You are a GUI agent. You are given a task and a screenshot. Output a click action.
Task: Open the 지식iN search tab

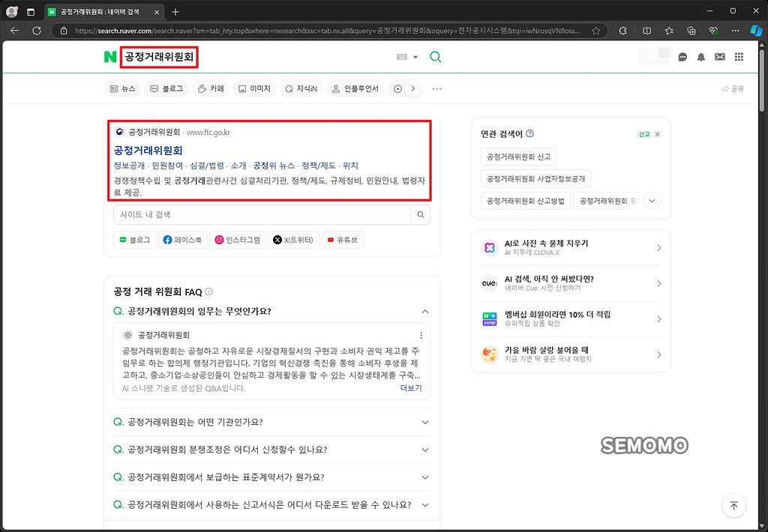(x=301, y=88)
